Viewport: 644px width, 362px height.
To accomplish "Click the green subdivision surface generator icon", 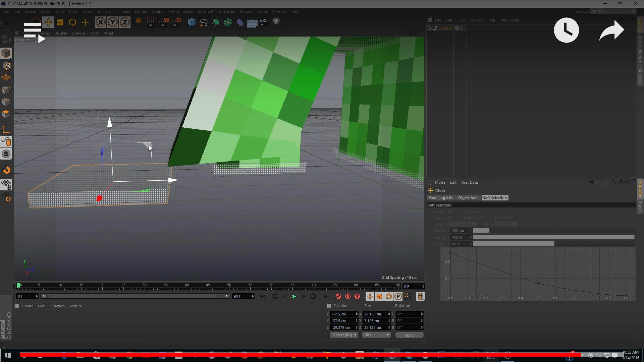I will [x=216, y=22].
